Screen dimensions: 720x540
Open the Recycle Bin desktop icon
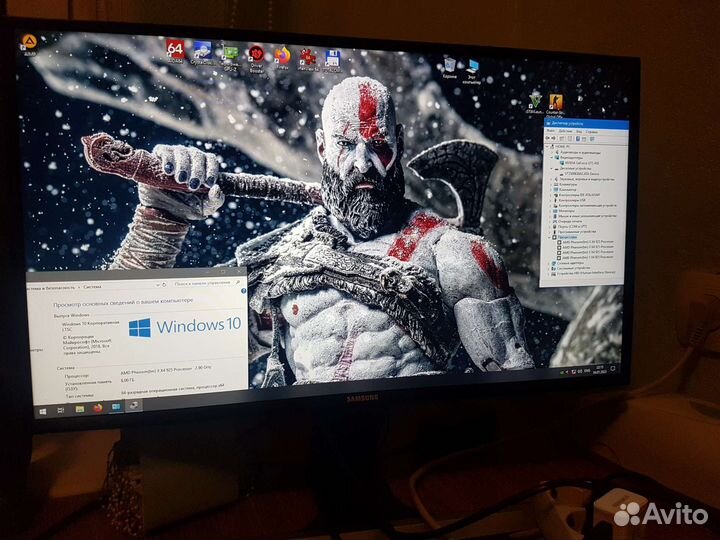click(450, 68)
